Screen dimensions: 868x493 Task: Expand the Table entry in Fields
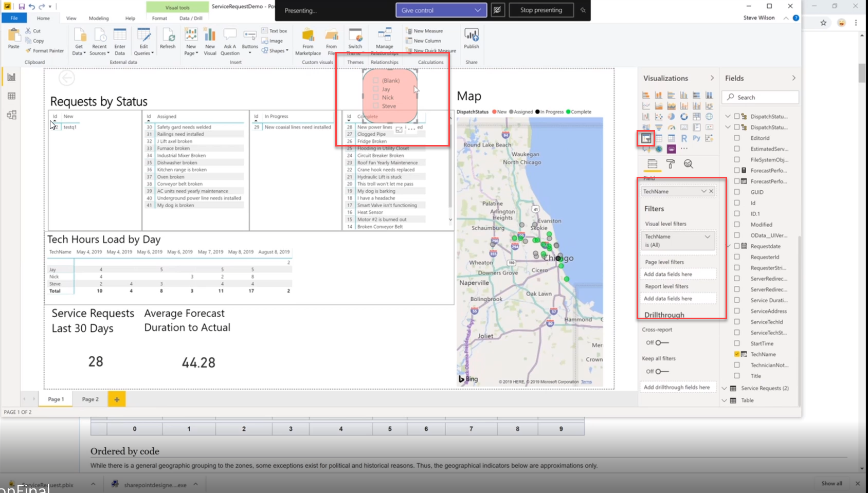724,400
